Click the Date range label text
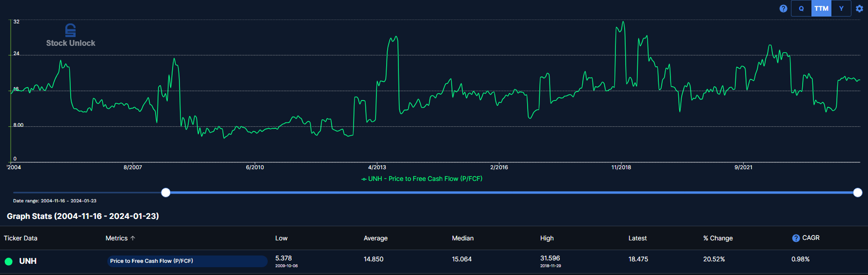 click(55, 201)
